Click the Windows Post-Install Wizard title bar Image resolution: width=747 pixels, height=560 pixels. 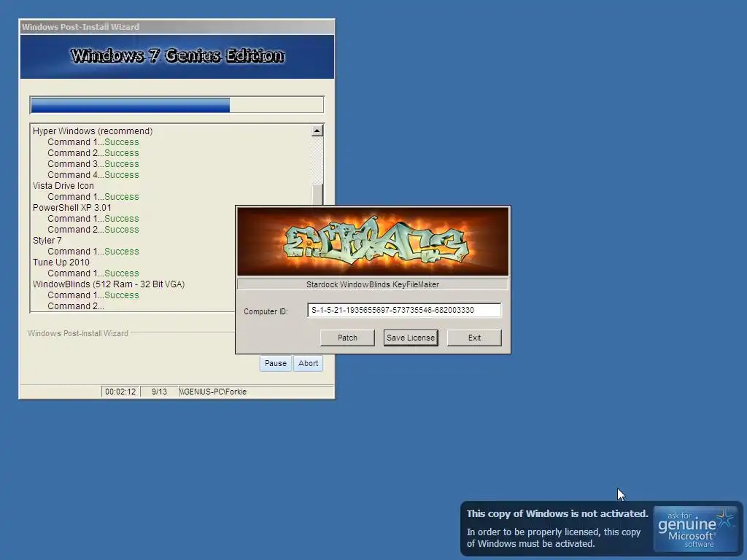(x=177, y=27)
